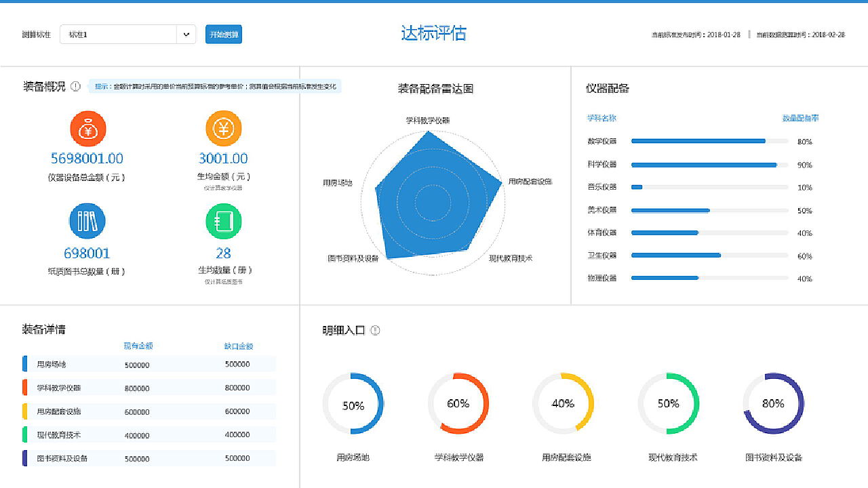Click the 达标评估 page title

pyautogui.click(x=434, y=33)
